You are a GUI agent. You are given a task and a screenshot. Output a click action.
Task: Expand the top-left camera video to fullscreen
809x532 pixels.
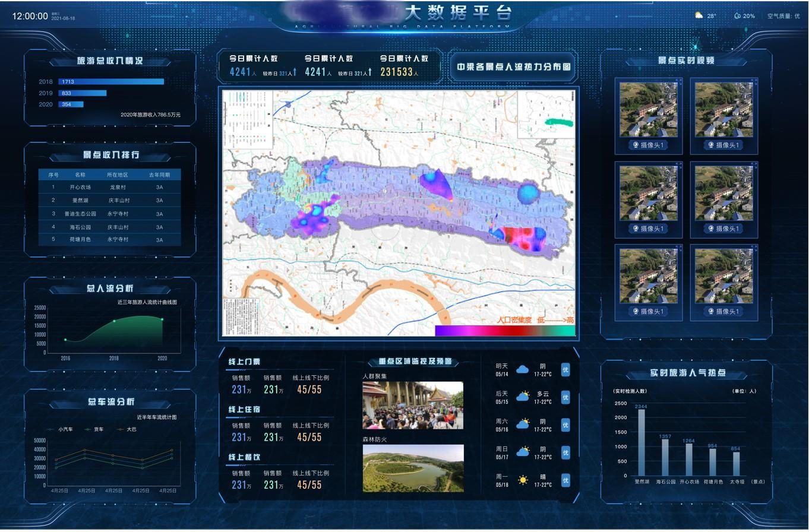click(x=678, y=81)
